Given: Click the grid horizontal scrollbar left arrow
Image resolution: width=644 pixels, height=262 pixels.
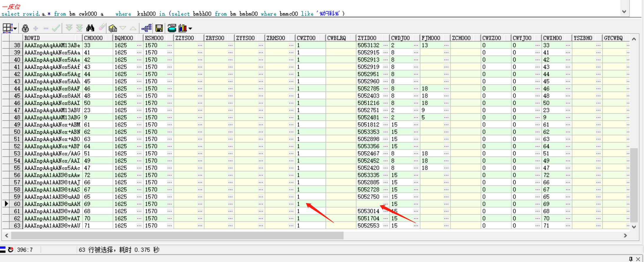Looking at the screenshot, I should point(6,236).
